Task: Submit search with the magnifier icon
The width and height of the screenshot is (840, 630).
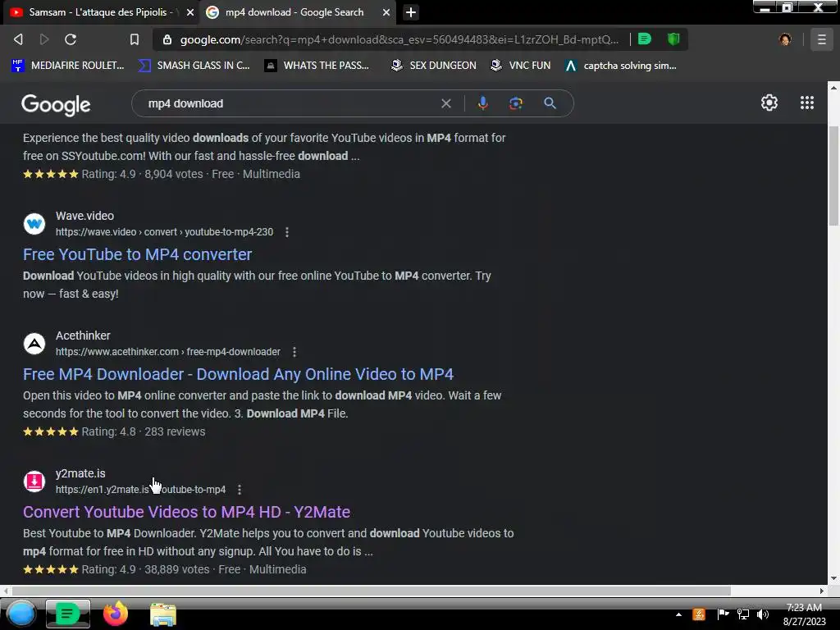Action: point(550,103)
